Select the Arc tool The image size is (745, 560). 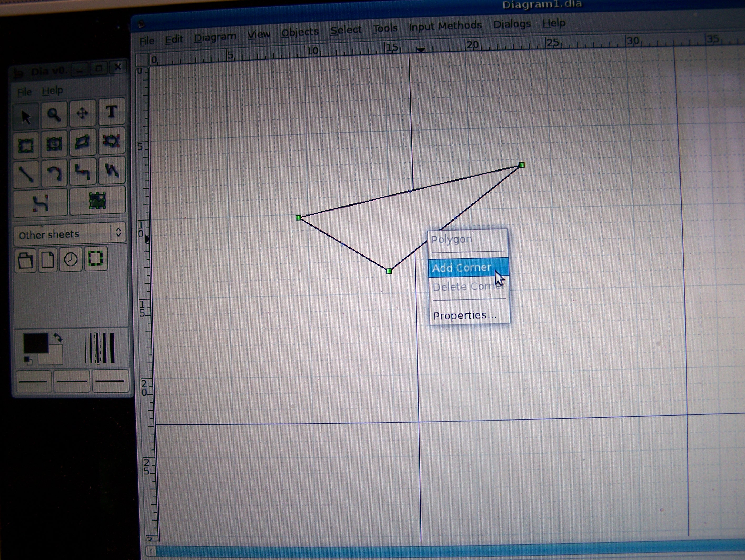point(54,172)
